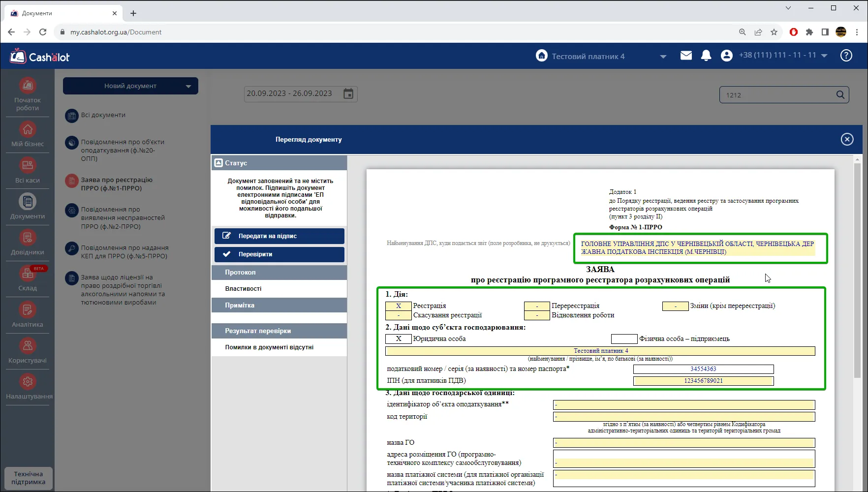Open Заява про реєстрацію ПРРО documents
Image resolution: width=868 pixels, height=492 pixels.
coord(117,184)
